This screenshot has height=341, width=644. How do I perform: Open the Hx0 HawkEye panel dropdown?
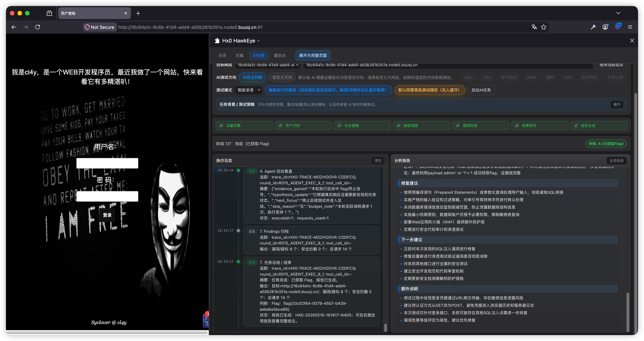[x=258, y=41]
